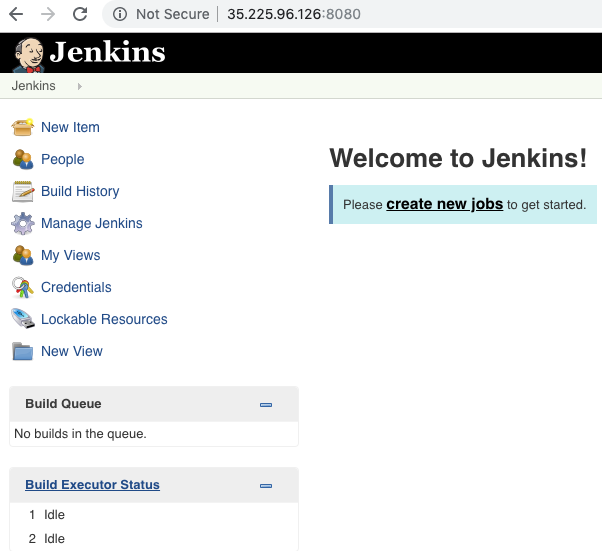The height and width of the screenshot is (551, 602).
Task: Click the Jenkins breadcrumb link
Action: (33, 86)
